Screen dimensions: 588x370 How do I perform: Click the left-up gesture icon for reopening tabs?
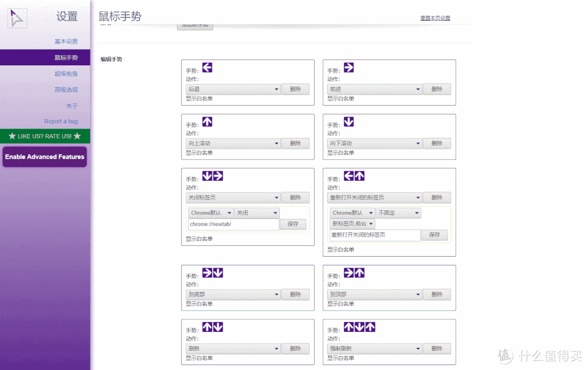[354, 176]
